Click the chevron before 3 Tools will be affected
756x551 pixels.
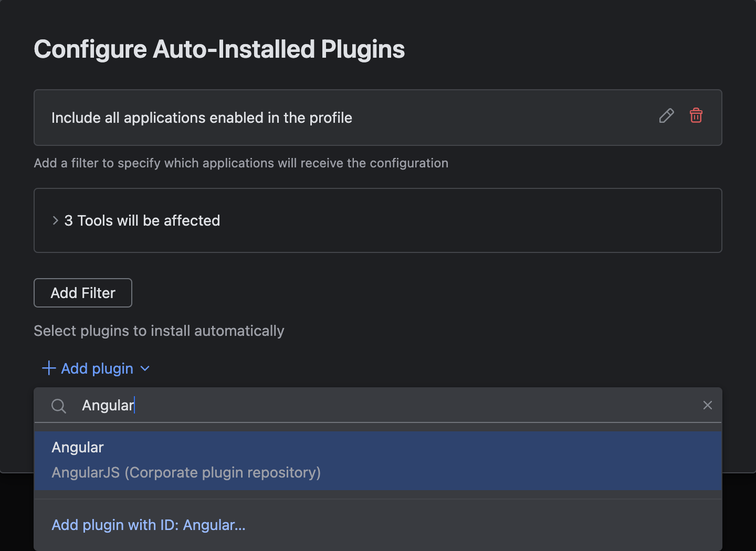[x=55, y=220]
